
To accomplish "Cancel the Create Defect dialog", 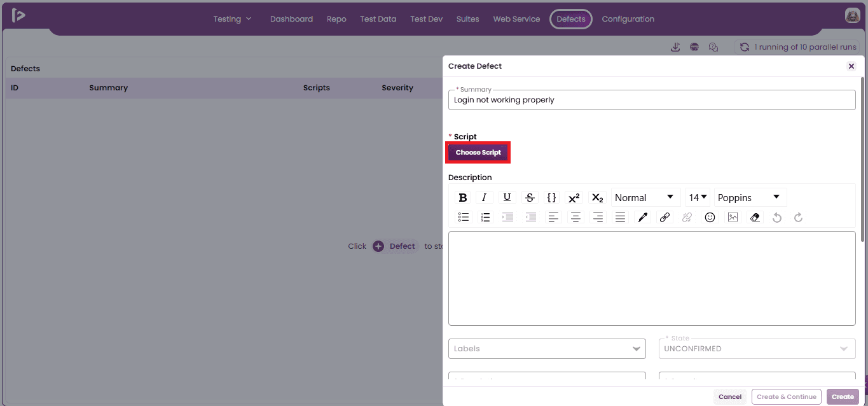I will (730, 396).
